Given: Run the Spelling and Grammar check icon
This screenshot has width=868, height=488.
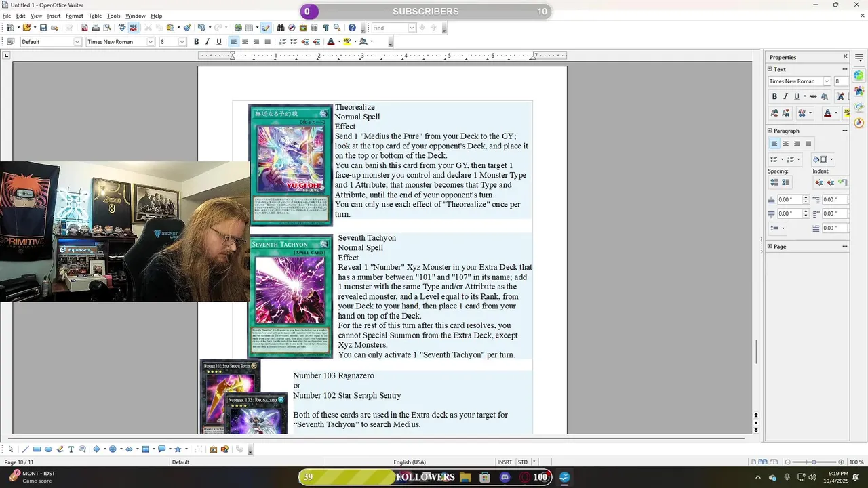Looking at the screenshot, I should coord(122,28).
